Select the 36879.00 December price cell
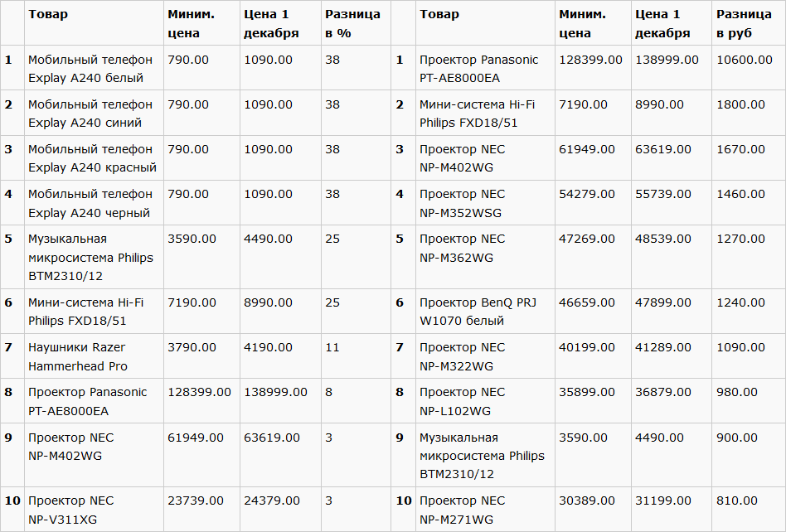The height and width of the screenshot is (532, 786). pyautogui.click(x=663, y=392)
